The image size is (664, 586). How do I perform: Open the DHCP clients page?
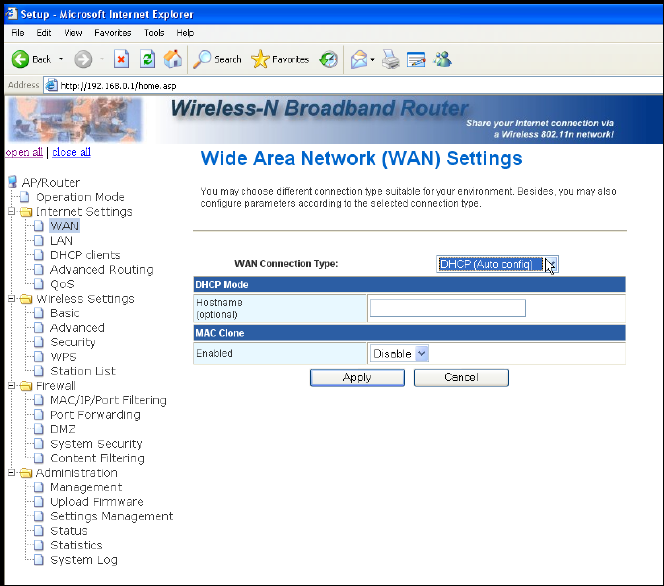(x=85, y=255)
